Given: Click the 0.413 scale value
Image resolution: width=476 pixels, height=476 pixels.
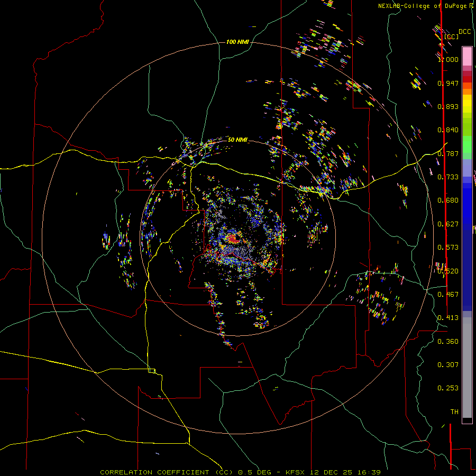Looking at the screenshot, I should pos(448,318).
